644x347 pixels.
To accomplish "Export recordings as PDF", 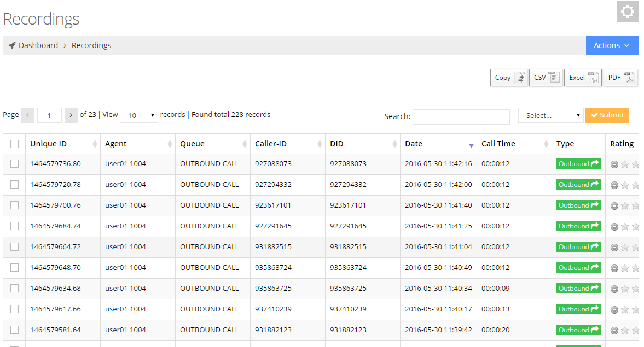I will (x=620, y=78).
